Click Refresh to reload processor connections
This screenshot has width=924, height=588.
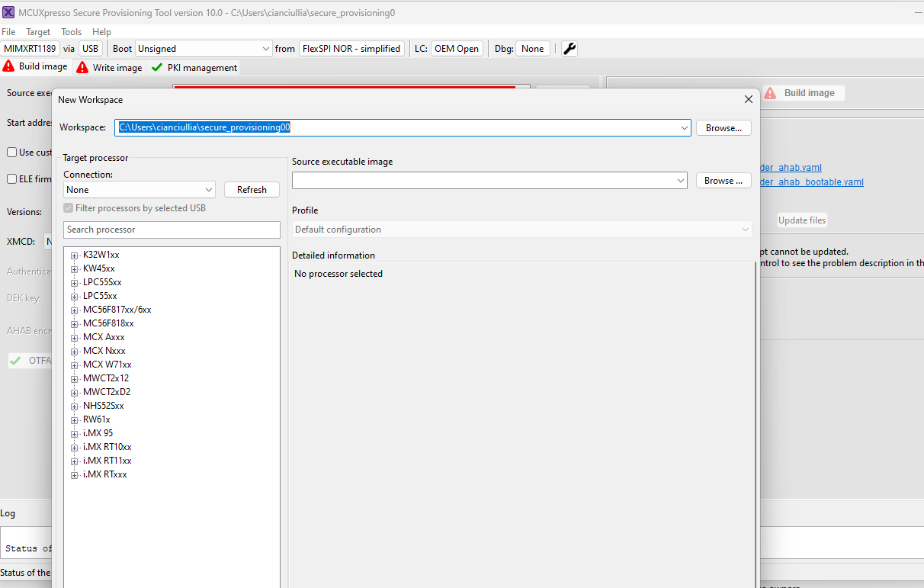click(x=252, y=189)
